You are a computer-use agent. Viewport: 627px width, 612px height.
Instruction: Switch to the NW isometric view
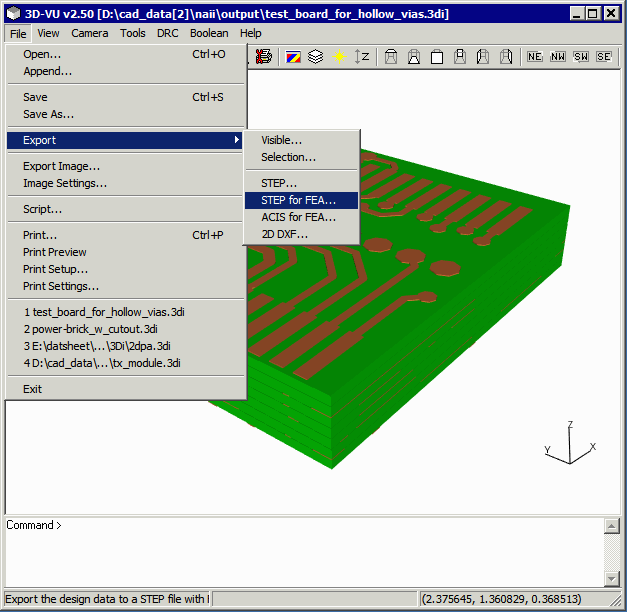[558, 57]
